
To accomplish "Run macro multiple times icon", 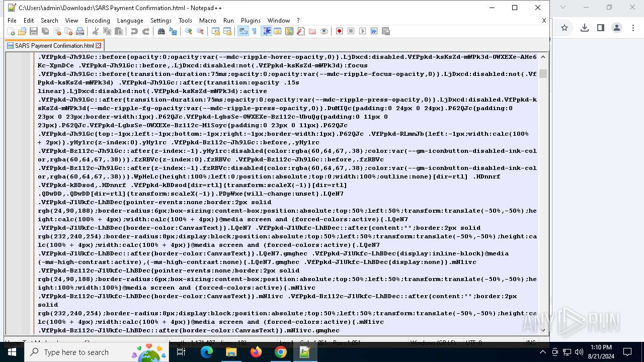I will [x=374, y=31].
